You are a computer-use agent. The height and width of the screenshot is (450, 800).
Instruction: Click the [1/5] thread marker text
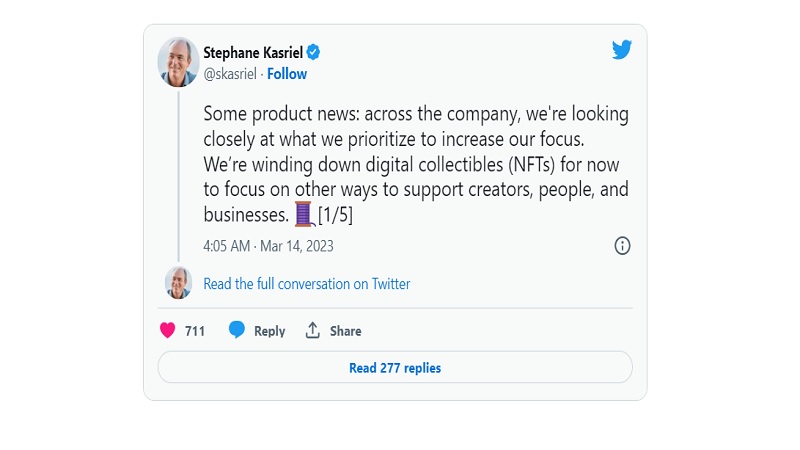335,214
